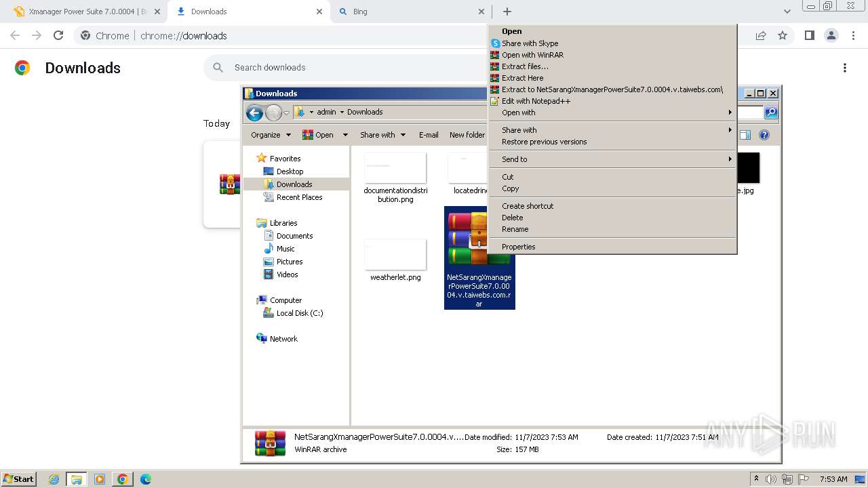868x488 pixels.
Task: Extract to NetSarangXmanagerPowerSuite folder
Action: [612, 89]
